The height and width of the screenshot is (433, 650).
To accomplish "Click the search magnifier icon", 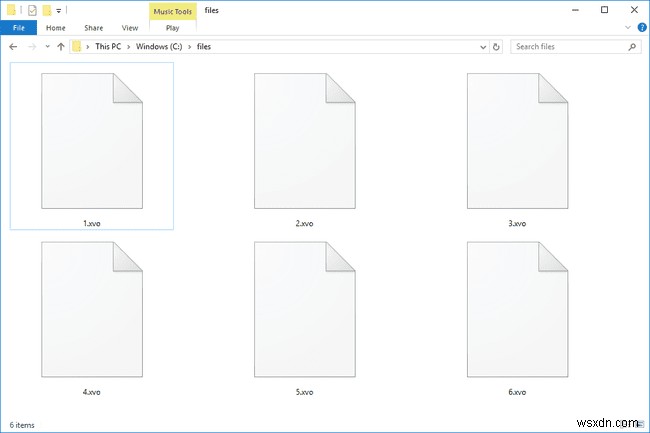I will tap(632, 47).
